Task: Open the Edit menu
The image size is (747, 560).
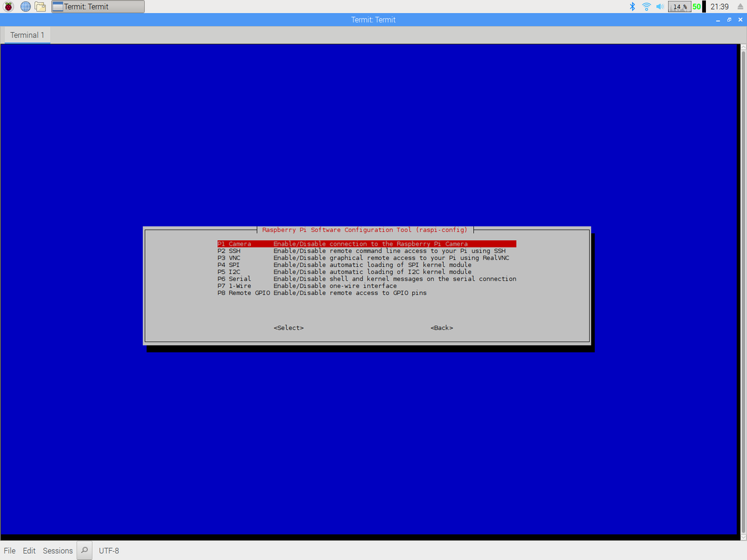Action: [29, 551]
